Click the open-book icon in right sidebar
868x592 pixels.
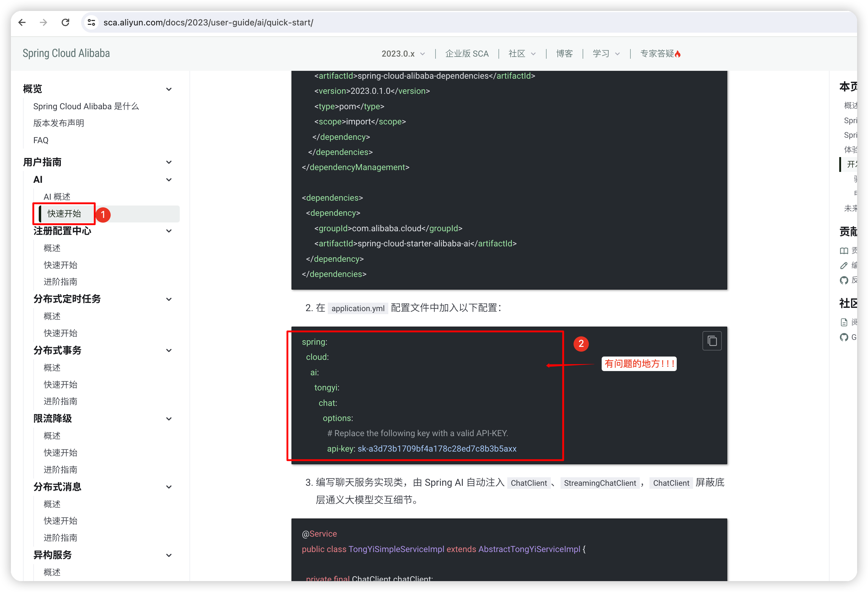[844, 251]
